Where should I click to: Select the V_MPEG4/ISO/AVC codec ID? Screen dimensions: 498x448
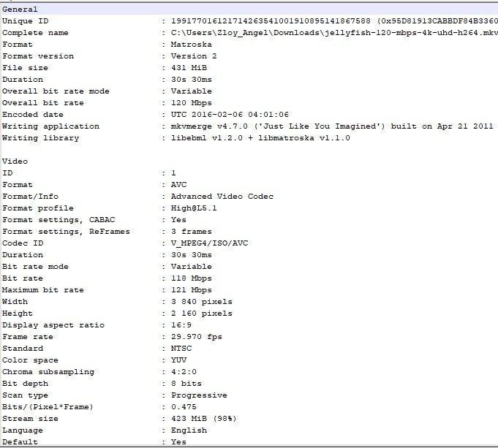pos(209,243)
